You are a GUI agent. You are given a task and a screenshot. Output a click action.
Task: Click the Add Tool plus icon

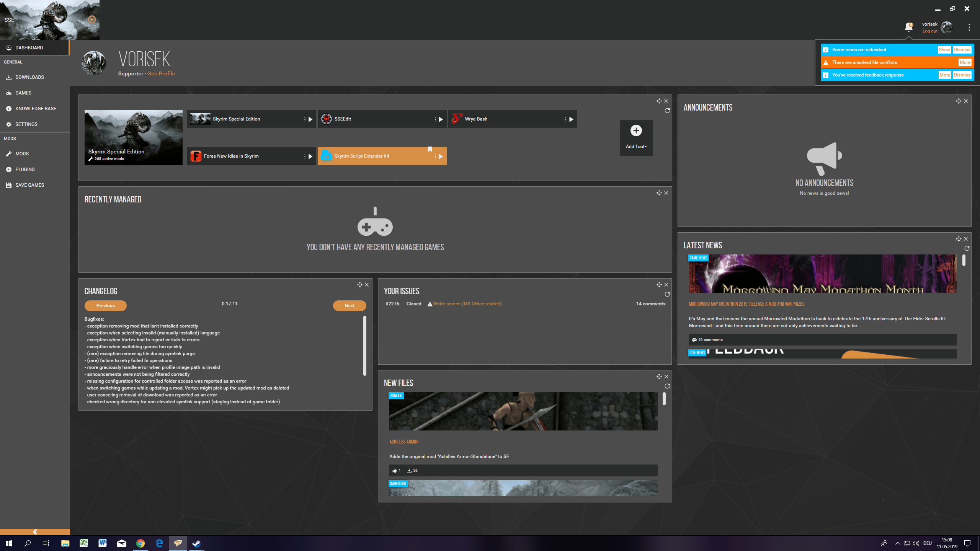point(636,131)
